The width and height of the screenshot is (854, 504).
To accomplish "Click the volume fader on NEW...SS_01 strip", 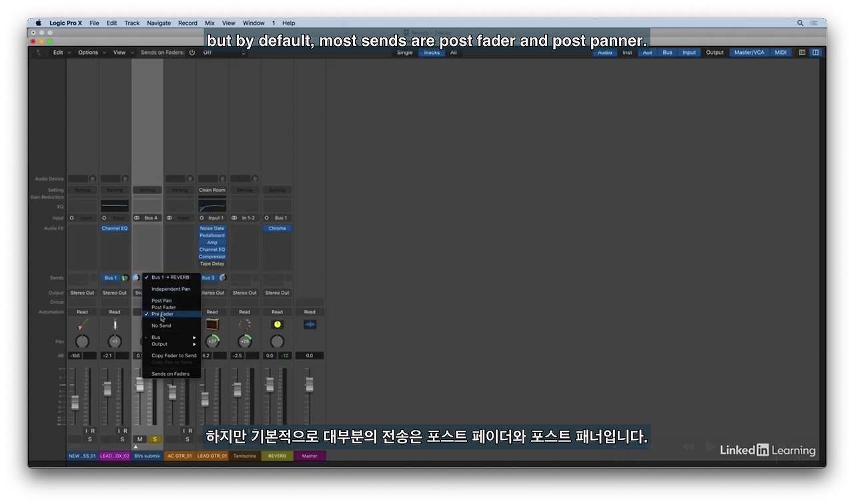I will coord(75,402).
